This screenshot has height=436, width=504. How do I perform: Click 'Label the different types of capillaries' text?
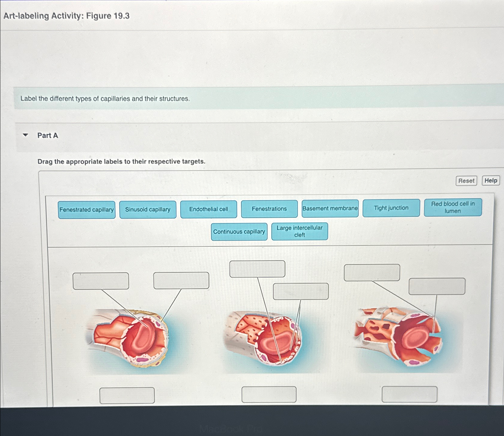pos(105,99)
